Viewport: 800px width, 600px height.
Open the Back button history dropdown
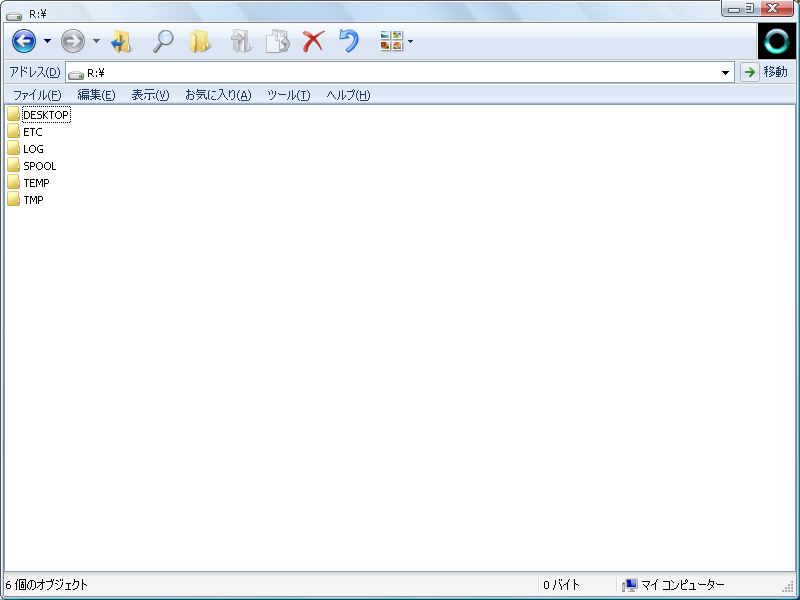tap(47, 41)
